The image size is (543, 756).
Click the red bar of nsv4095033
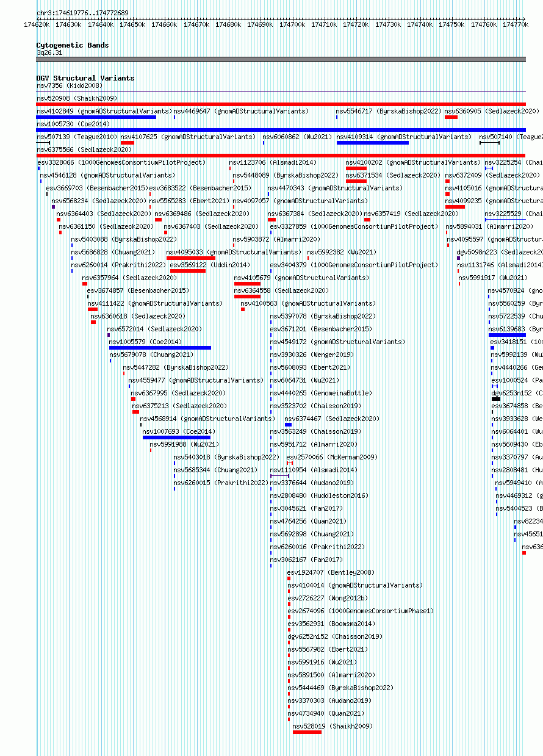tap(191, 258)
